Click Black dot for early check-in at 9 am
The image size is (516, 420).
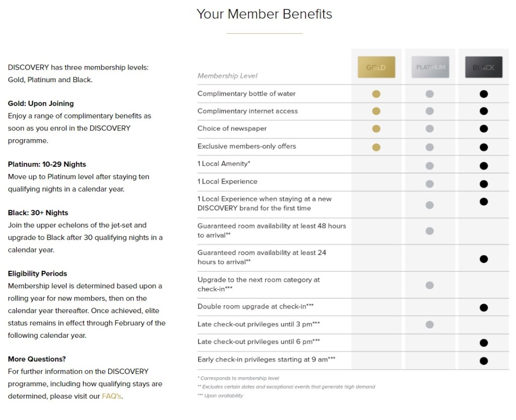click(484, 361)
